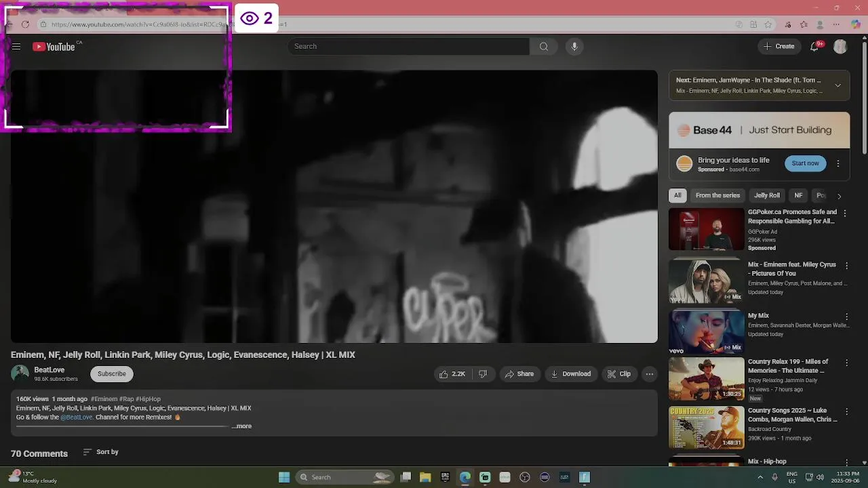Show more filter chips with the right arrow
Screen dimensions: 868x488
click(x=839, y=196)
